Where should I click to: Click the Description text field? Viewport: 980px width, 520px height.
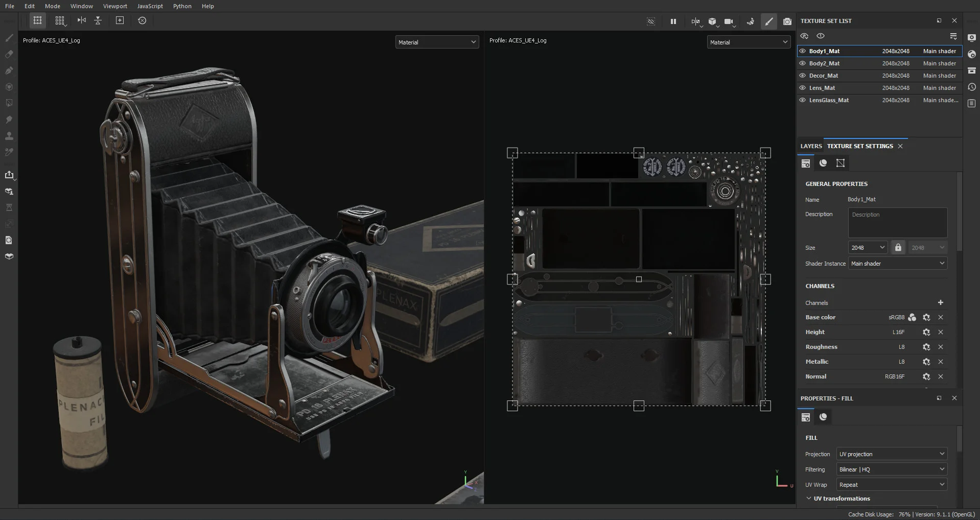tap(898, 222)
